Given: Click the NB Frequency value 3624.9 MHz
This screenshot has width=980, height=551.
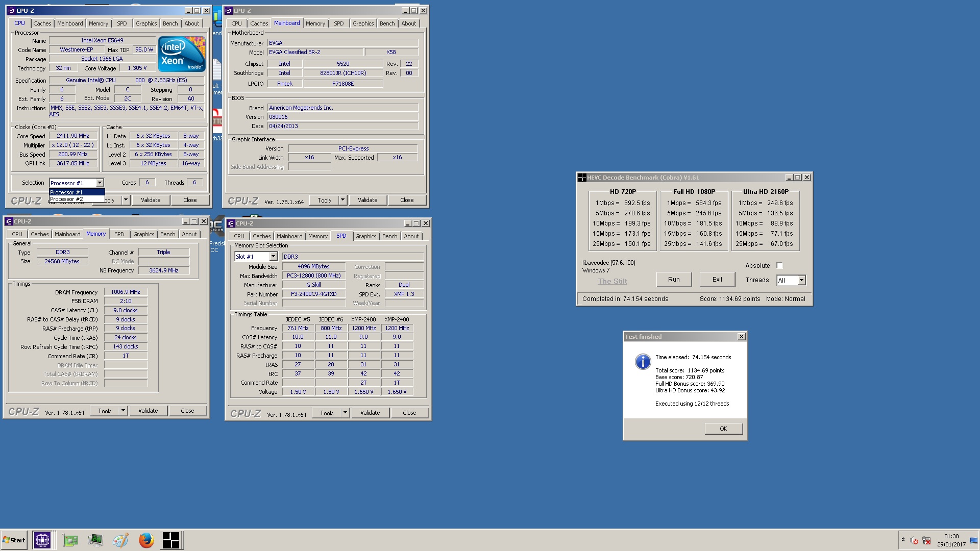Looking at the screenshot, I should click(x=163, y=270).
